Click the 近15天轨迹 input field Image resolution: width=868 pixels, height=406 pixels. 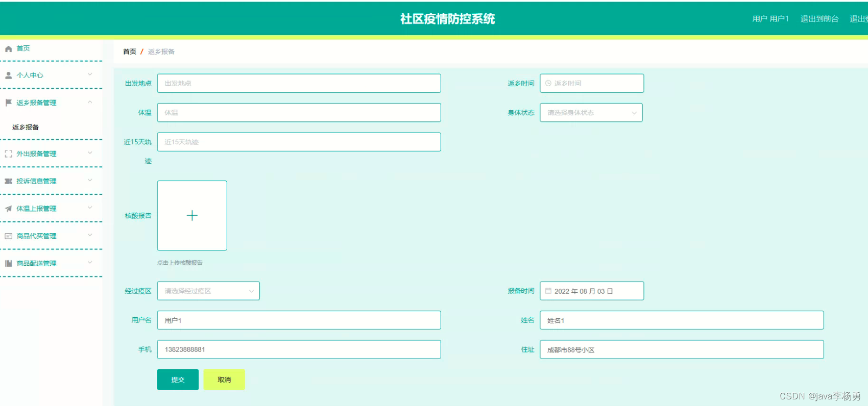(299, 142)
